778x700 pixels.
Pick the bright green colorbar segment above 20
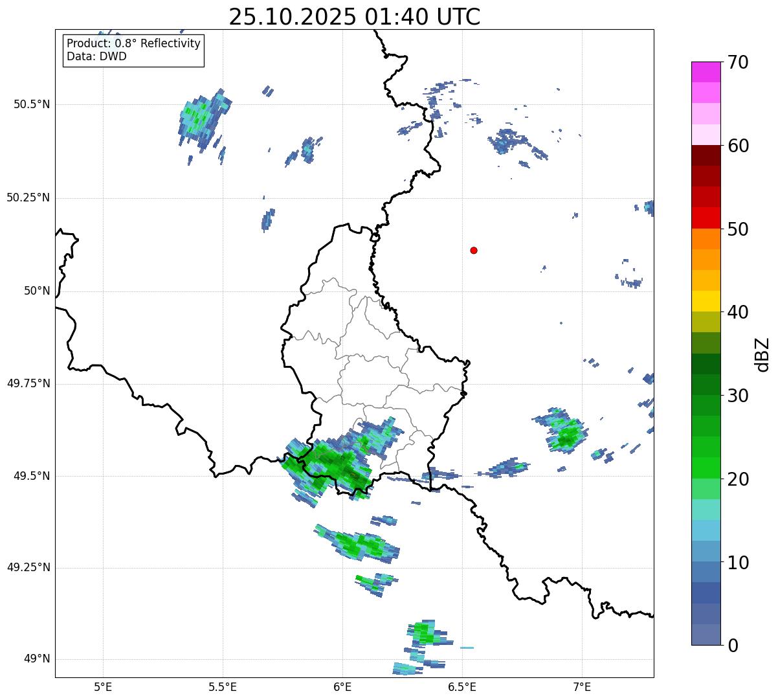pyautogui.click(x=706, y=468)
